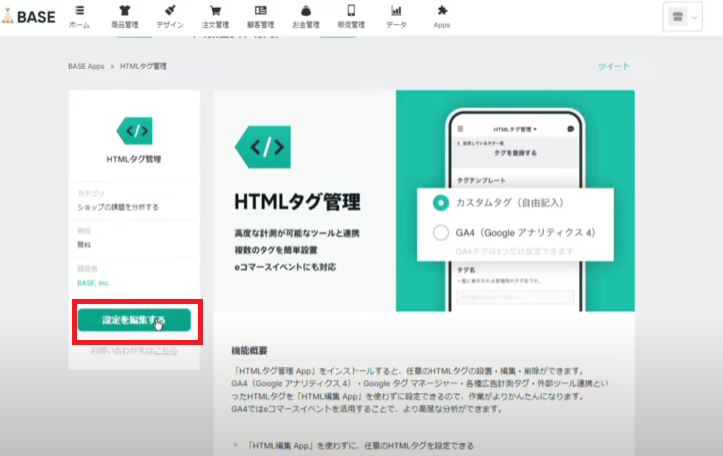Click the BASE logo

30,16
